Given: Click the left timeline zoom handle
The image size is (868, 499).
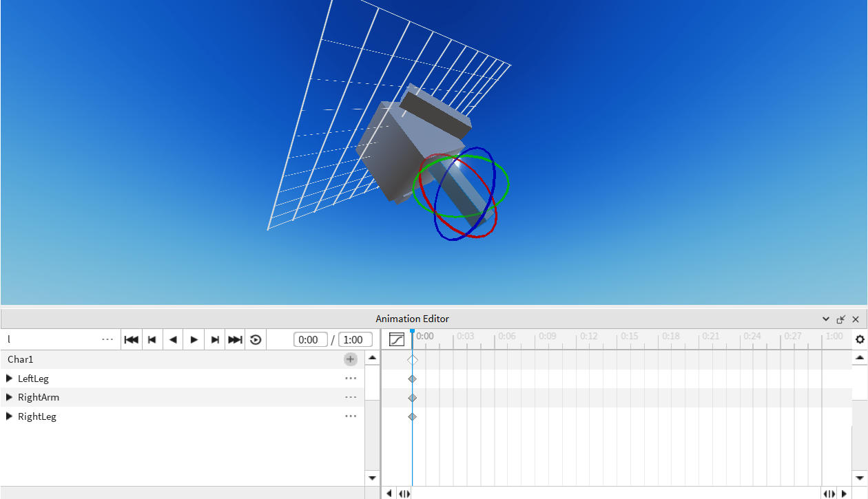Looking at the screenshot, I should [404, 493].
